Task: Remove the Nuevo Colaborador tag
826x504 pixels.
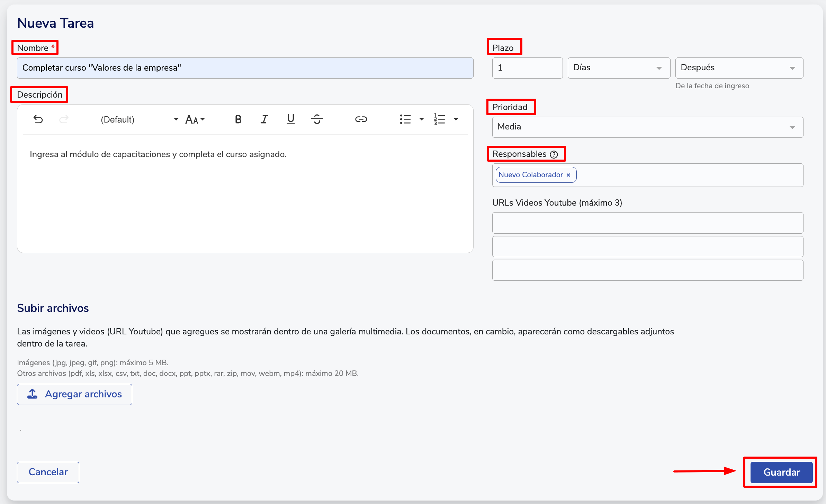Action: (568, 175)
